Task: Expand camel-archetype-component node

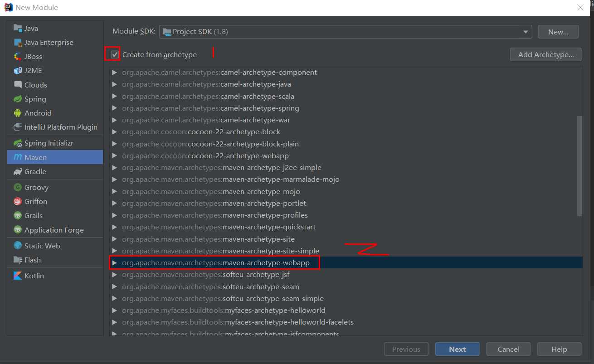Action: pyautogui.click(x=115, y=73)
